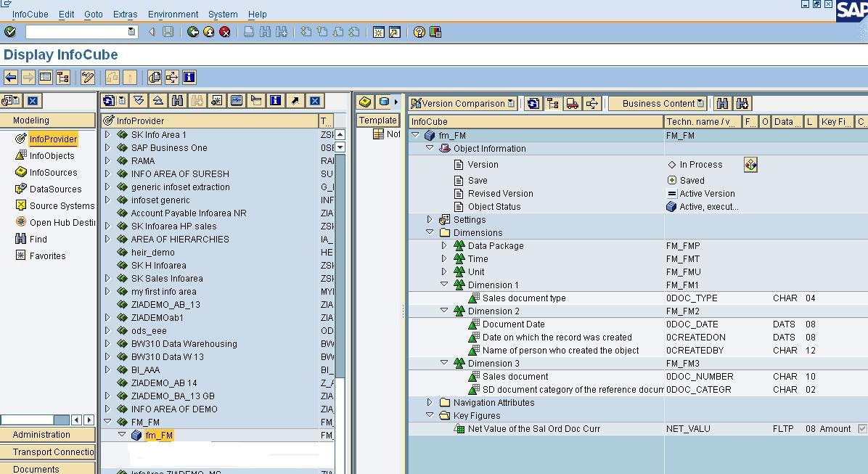Click the blue cylinder template icon
The width and height of the screenshot is (868, 474).
click(x=384, y=102)
